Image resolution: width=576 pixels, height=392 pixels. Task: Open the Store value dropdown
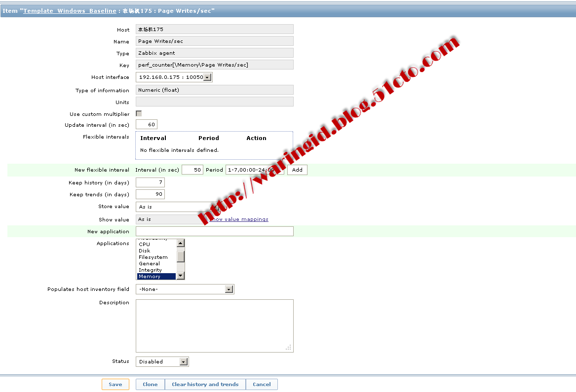pyautogui.click(x=178, y=207)
